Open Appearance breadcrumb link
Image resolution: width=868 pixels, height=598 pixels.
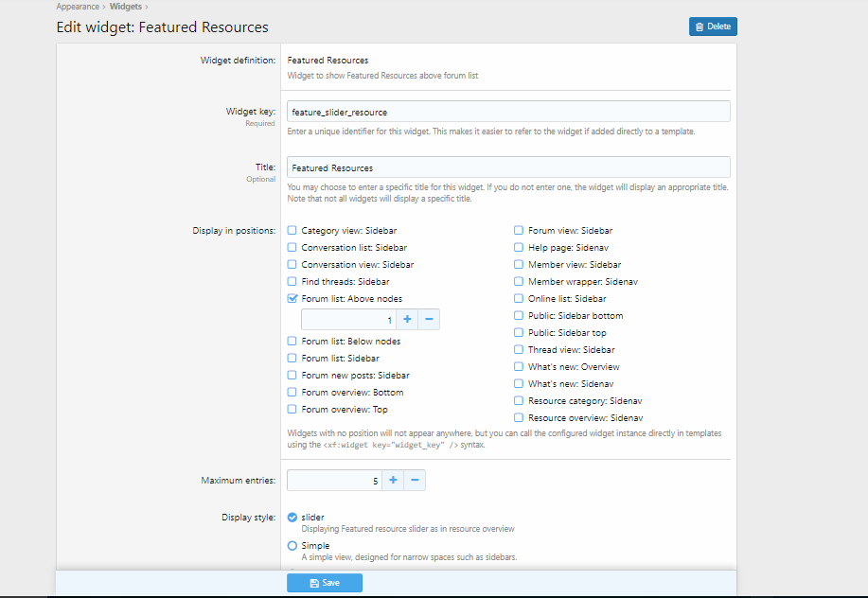click(x=77, y=7)
